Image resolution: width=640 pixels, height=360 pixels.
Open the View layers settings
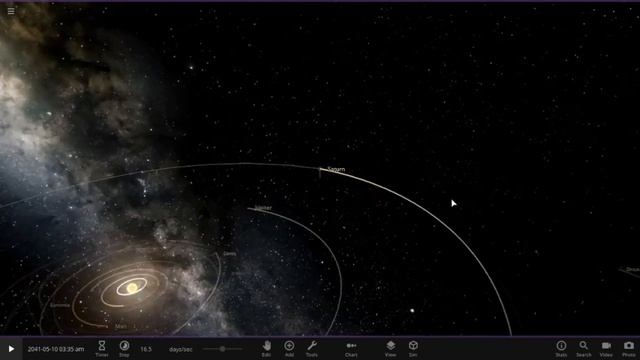(391, 349)
